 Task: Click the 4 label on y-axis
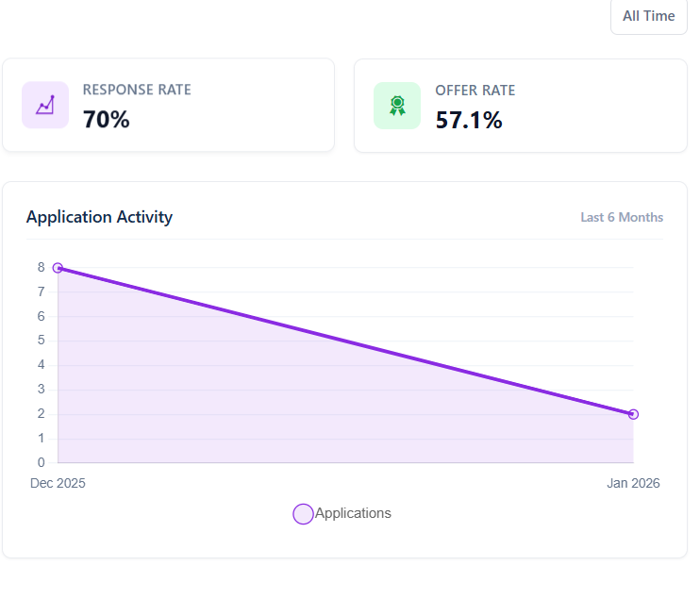(42, 365)
